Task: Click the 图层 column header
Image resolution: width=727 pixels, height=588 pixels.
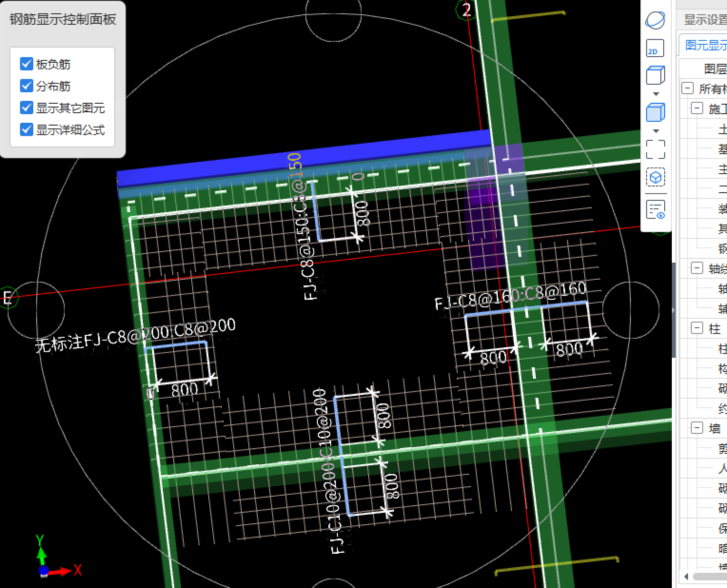Action: (715, 69)
